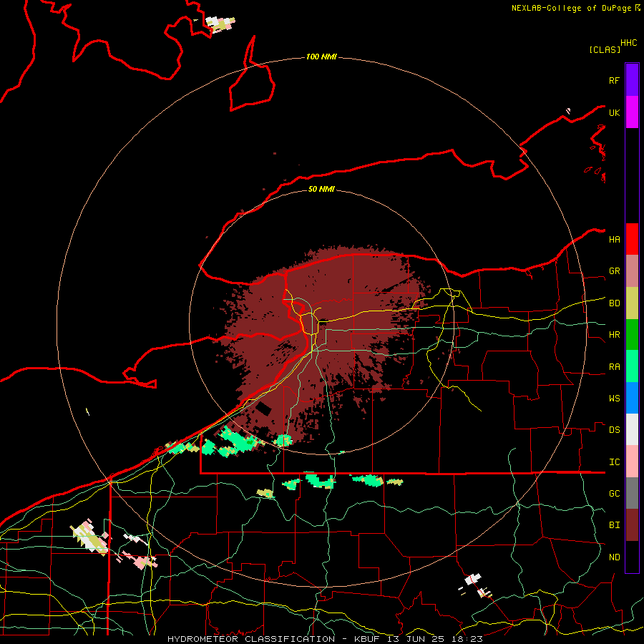
Task: Click the white-yellow echo cluster at top
Action: click(220, 24)
